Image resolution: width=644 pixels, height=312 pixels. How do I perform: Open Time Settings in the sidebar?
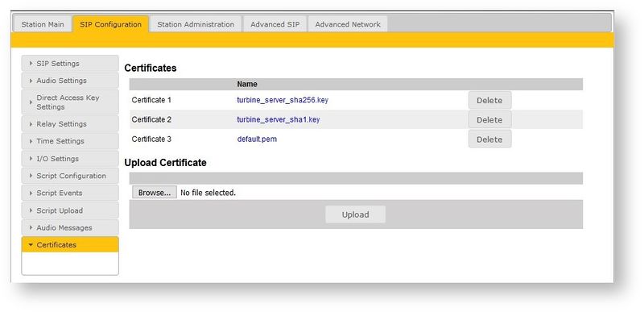click(70, 141)
